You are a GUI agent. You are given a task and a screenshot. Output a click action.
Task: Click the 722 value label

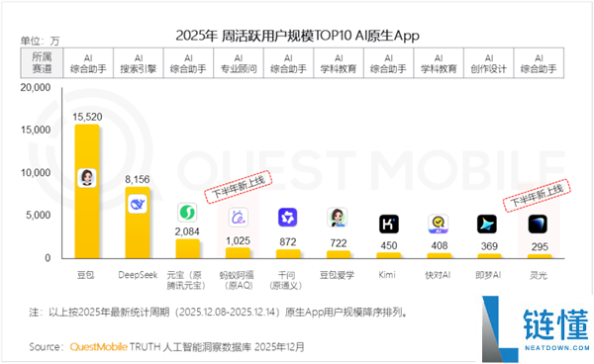pyautogui.click(x=339, y=243)
